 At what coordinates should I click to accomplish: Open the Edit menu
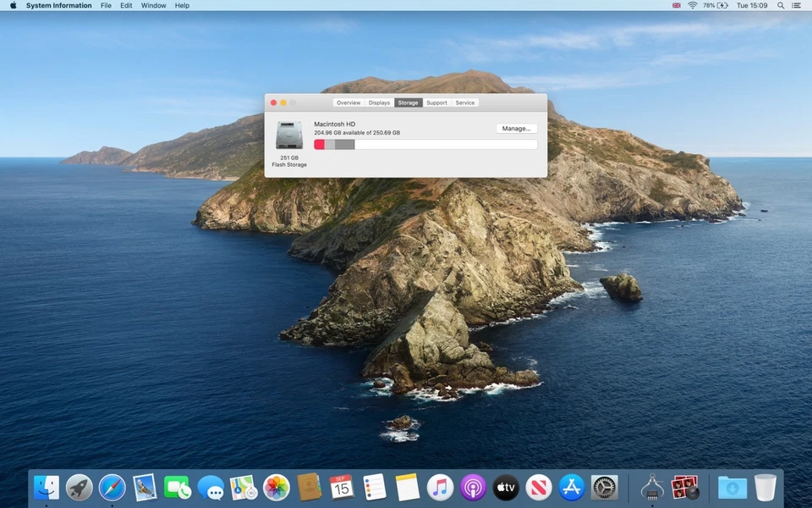pyautogui.click(x=126, y=5)
